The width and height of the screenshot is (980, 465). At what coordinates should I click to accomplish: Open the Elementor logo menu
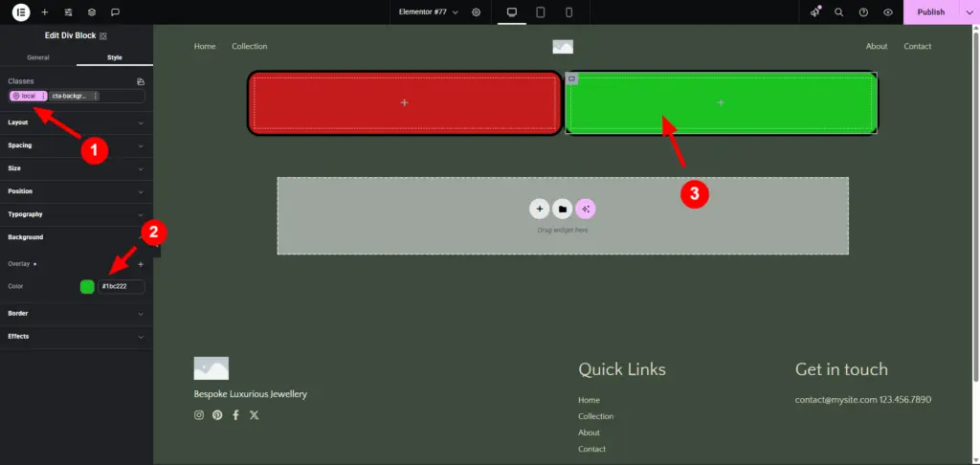point(21,11)
